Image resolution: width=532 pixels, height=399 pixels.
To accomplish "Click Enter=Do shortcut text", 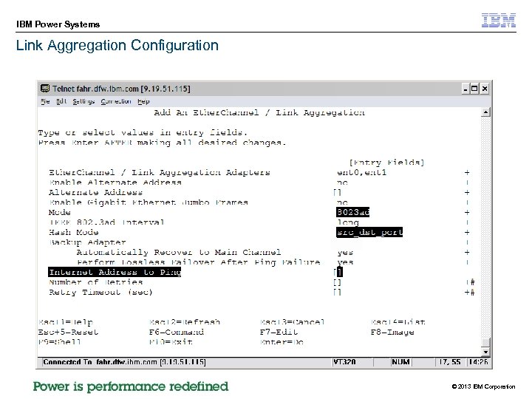I will click(x=282, y=341).
